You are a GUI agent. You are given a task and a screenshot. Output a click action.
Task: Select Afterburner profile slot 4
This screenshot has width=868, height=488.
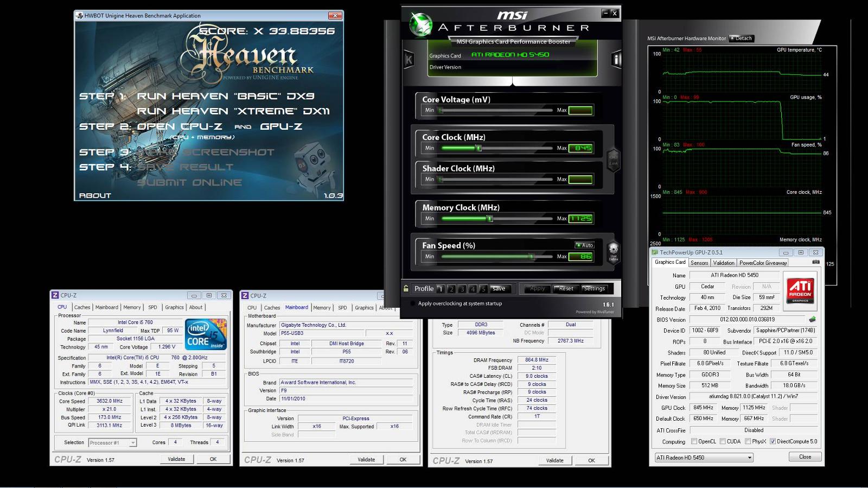(x=473, y=289)
